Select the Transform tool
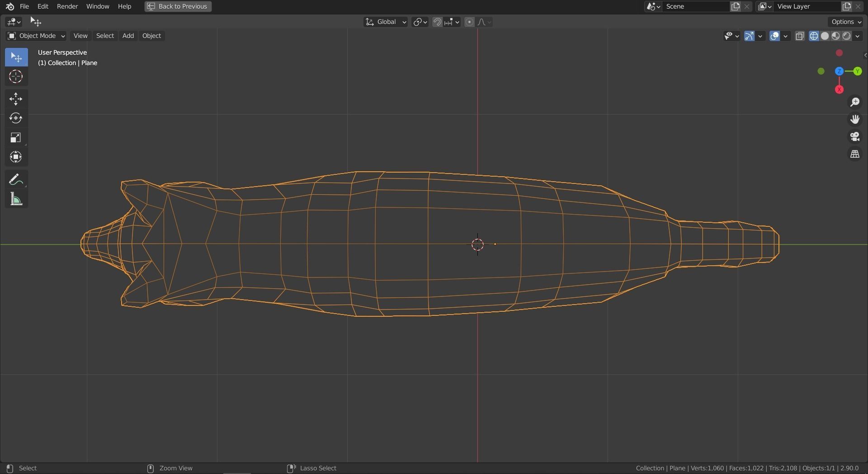The height and width of the screenshot is (474, 868). (x=16, y=157)
